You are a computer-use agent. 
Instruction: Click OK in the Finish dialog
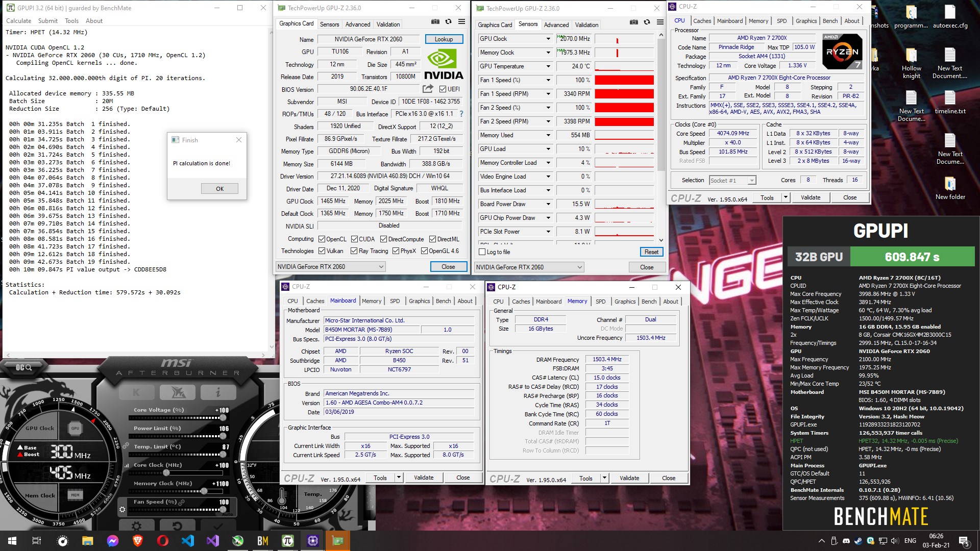tap(219, 189)
